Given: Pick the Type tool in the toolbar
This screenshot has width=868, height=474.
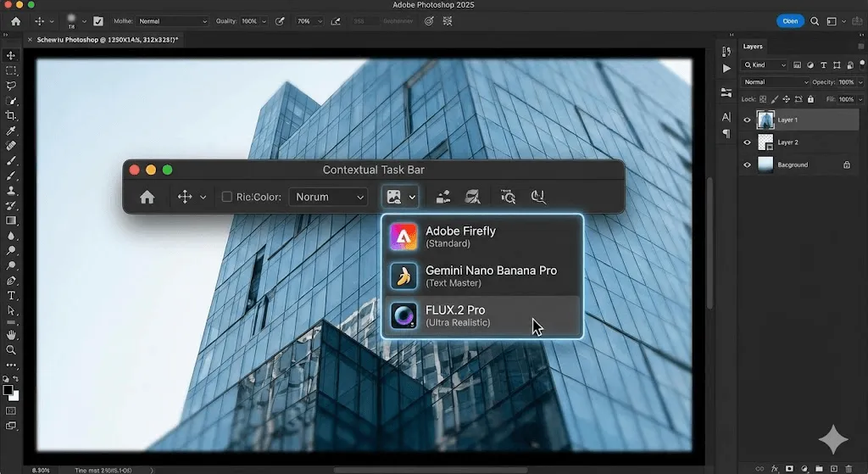Looking at the screenshot, I should click(x=11, y=295).
